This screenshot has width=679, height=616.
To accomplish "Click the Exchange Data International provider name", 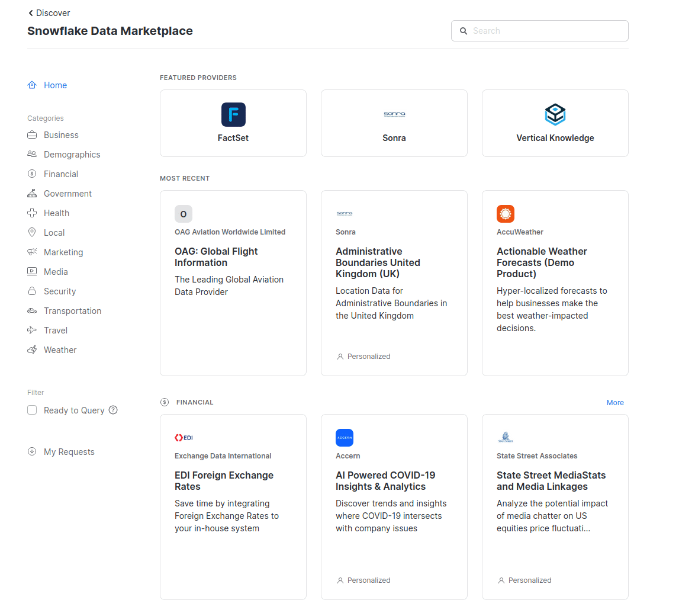I will pyautogui.click(x=223, y=455).
